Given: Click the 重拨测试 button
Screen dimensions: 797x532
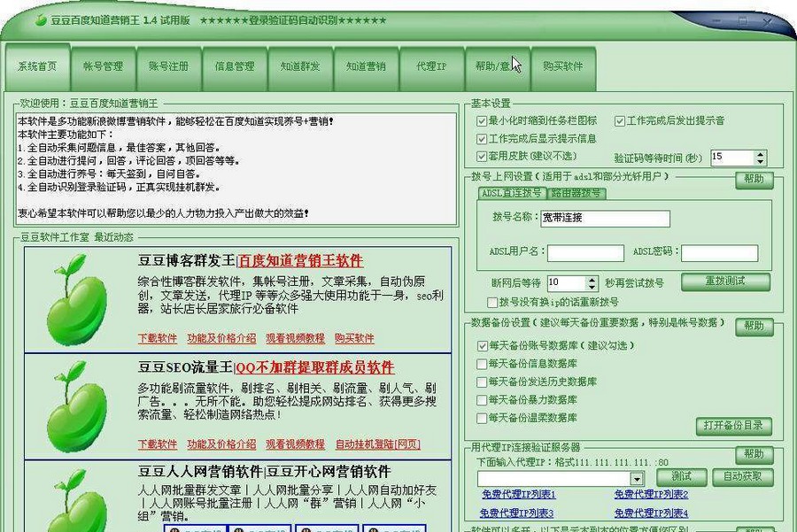Looking at the screenshot, I should tap(725, 281).
